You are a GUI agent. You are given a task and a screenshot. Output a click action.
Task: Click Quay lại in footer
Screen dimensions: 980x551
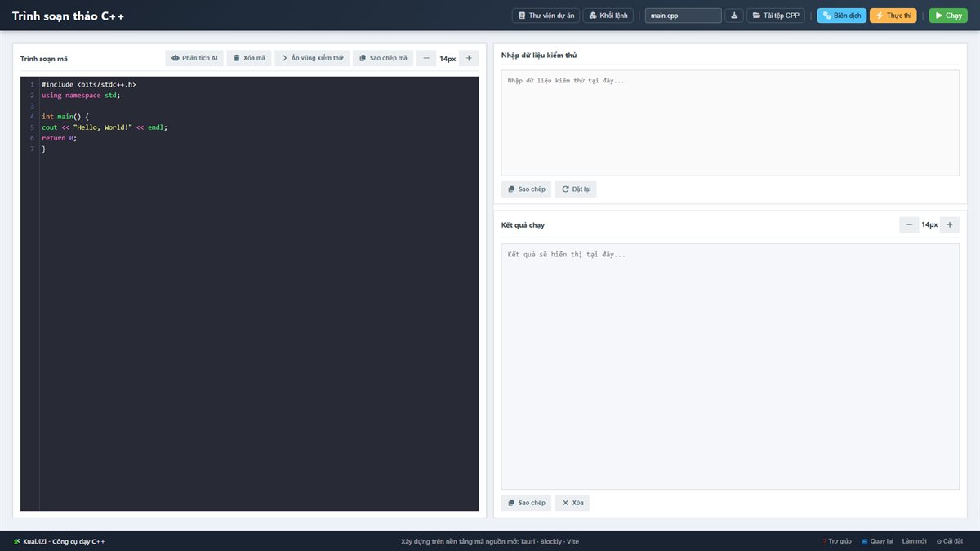tap(877, 541)
